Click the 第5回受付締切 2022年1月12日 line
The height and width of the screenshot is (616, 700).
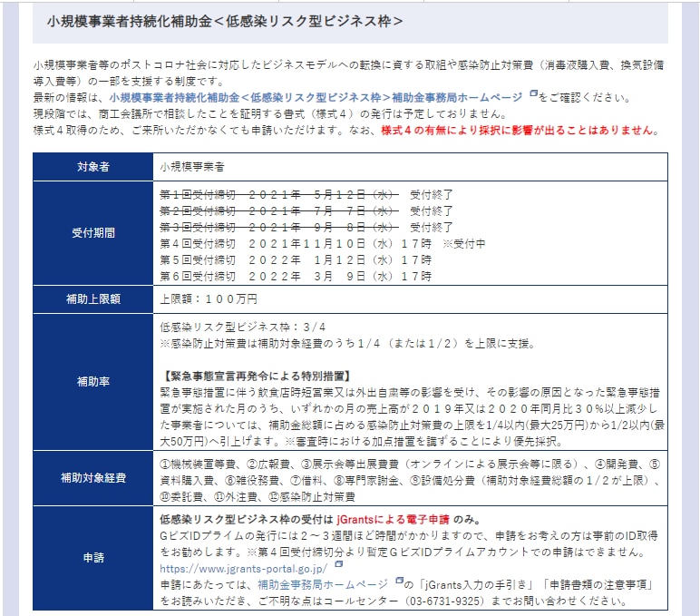click(296, 260)
